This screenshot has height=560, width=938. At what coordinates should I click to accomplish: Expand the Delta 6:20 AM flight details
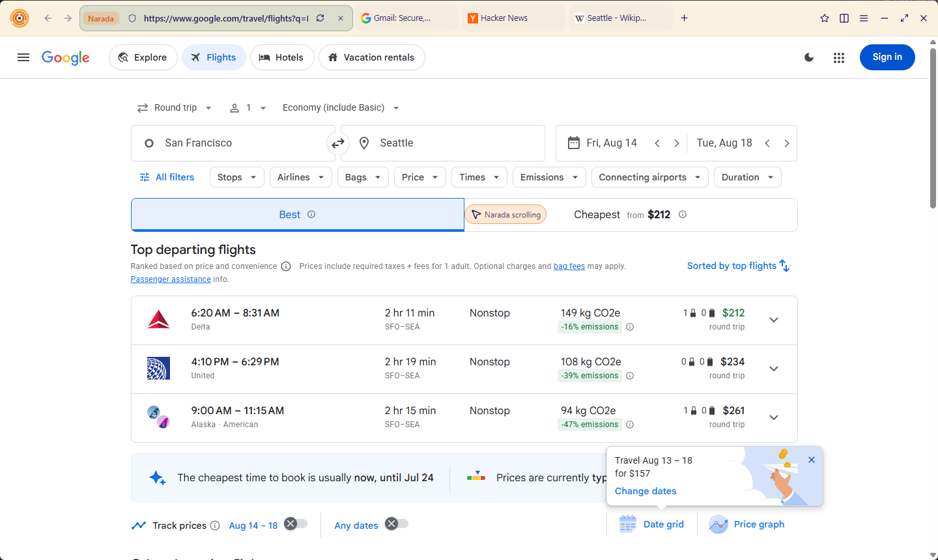(774, 320)
